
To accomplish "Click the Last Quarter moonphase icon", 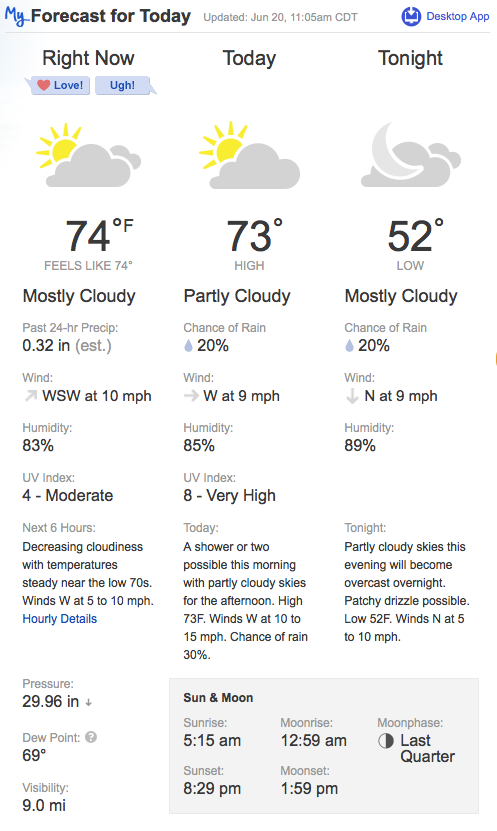I will [x=386, y=741].
